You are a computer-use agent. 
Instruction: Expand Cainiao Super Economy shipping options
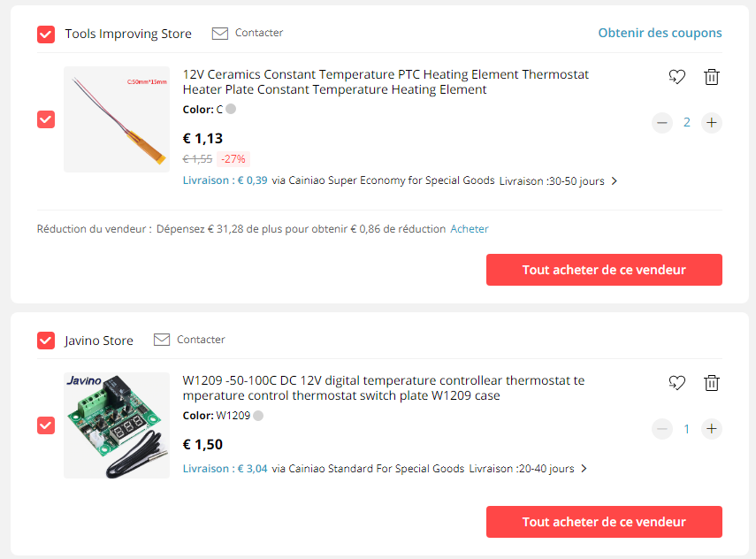coord(615,181)
